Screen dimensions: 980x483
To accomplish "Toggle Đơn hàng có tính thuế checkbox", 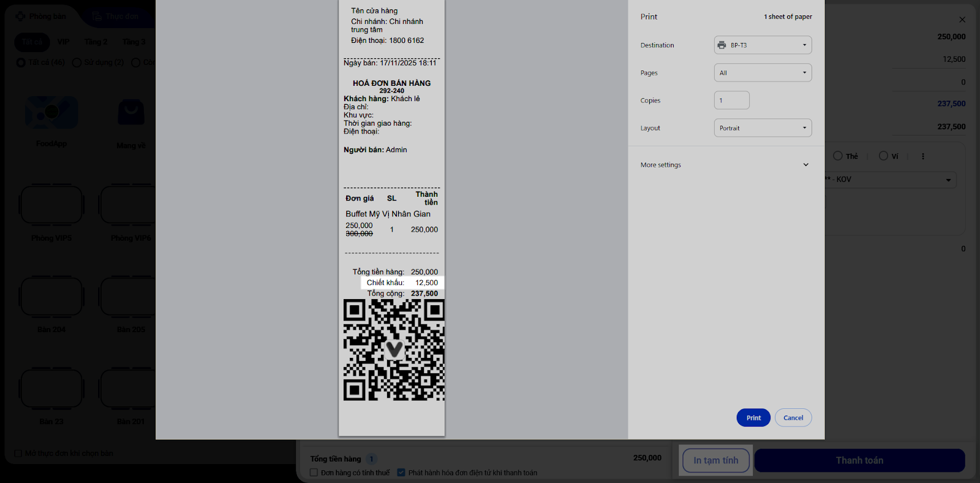I will [314, 473].
